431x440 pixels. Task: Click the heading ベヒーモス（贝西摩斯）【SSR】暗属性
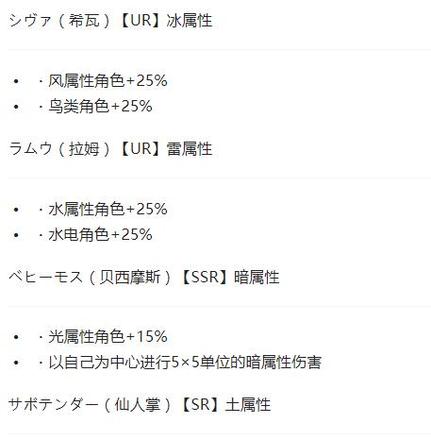144,277
